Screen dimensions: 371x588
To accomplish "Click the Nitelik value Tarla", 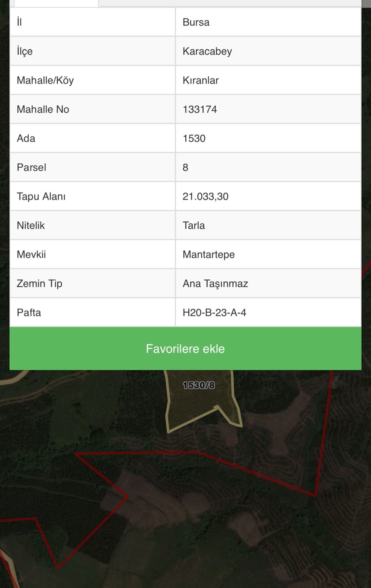I will coord(194,225).
